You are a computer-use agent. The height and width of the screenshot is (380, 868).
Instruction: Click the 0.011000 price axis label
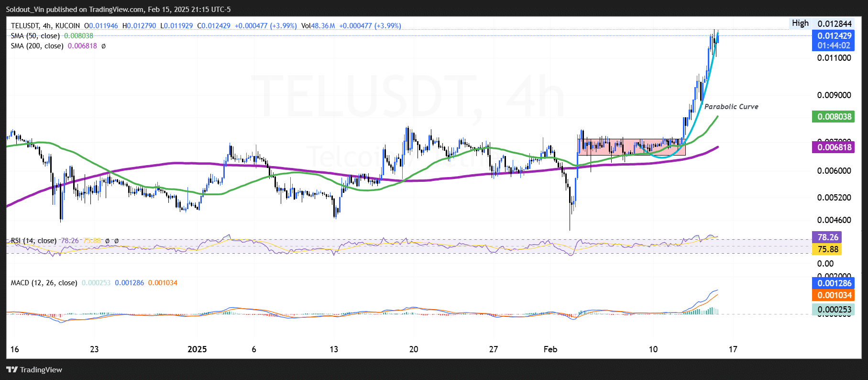[x=834, y=58]
